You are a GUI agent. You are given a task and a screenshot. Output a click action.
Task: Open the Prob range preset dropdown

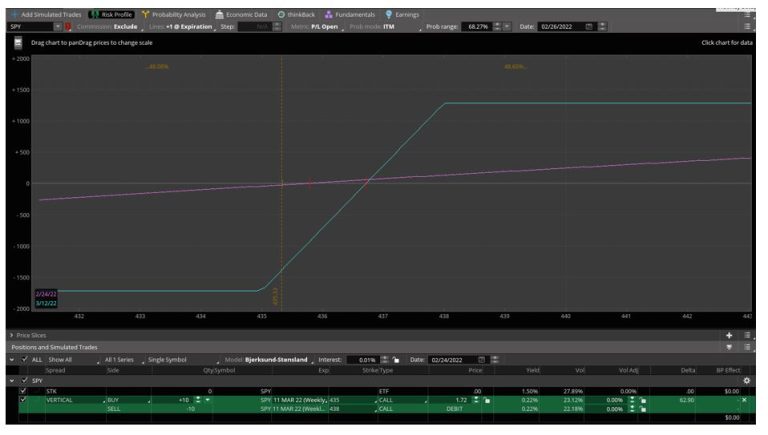coord(507,26)
